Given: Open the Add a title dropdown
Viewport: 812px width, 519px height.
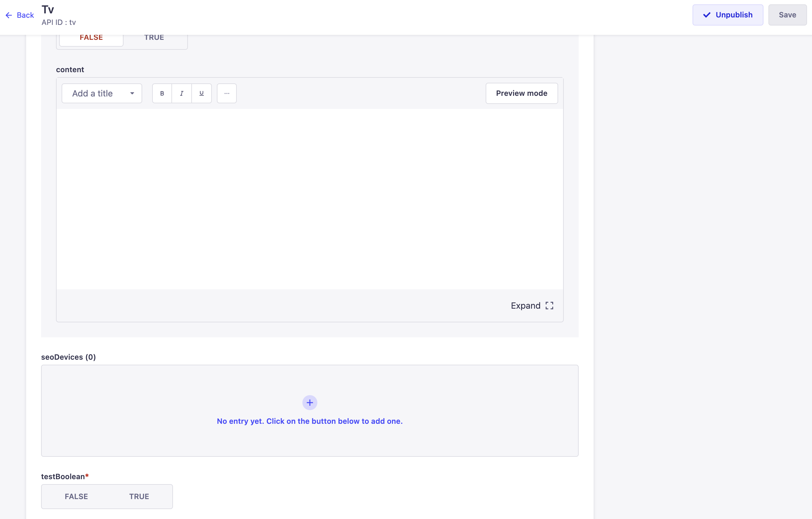Looking at the screenshot, I should (102, 93).
